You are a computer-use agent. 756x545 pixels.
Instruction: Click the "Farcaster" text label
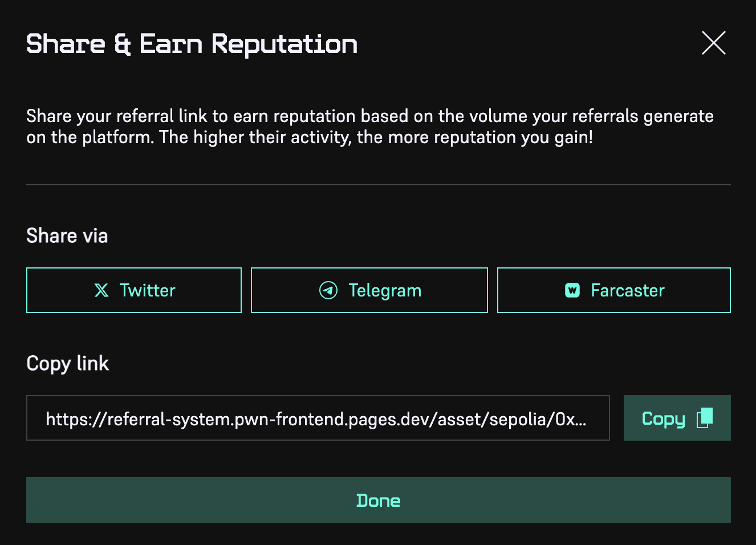click(628, 290)
